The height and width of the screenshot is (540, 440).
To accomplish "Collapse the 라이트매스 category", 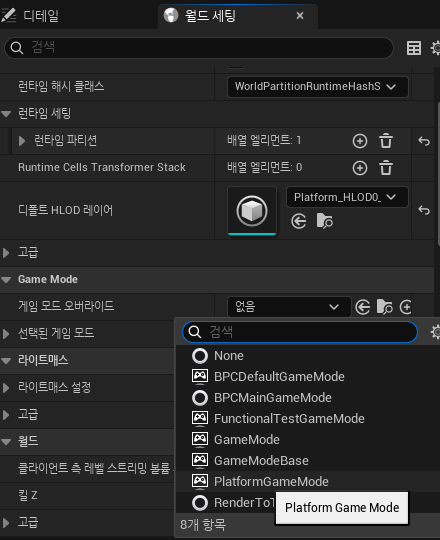I will [6, 361].
